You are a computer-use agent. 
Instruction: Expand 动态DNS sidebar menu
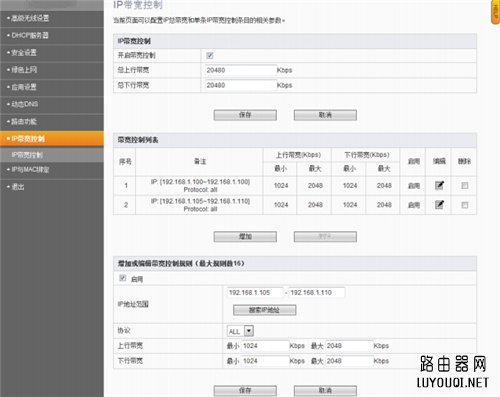coord(52,104)
